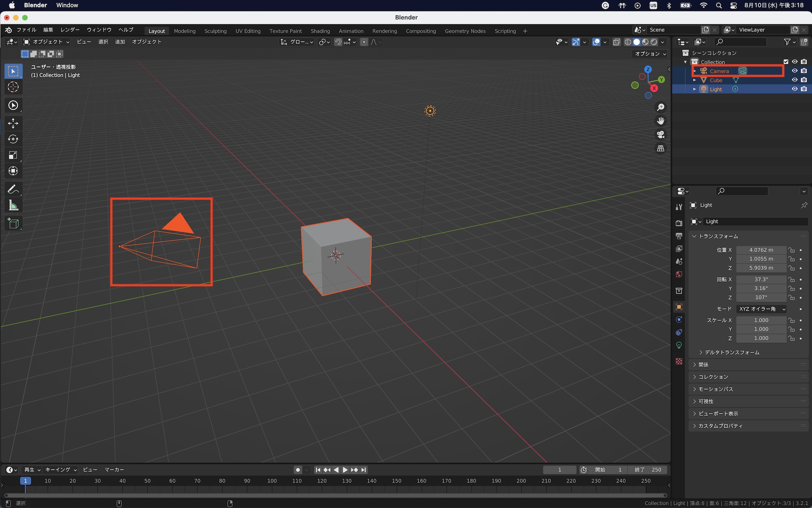Expand the Camera item in the outliner
812x508 pixels.
click(695, 71)
